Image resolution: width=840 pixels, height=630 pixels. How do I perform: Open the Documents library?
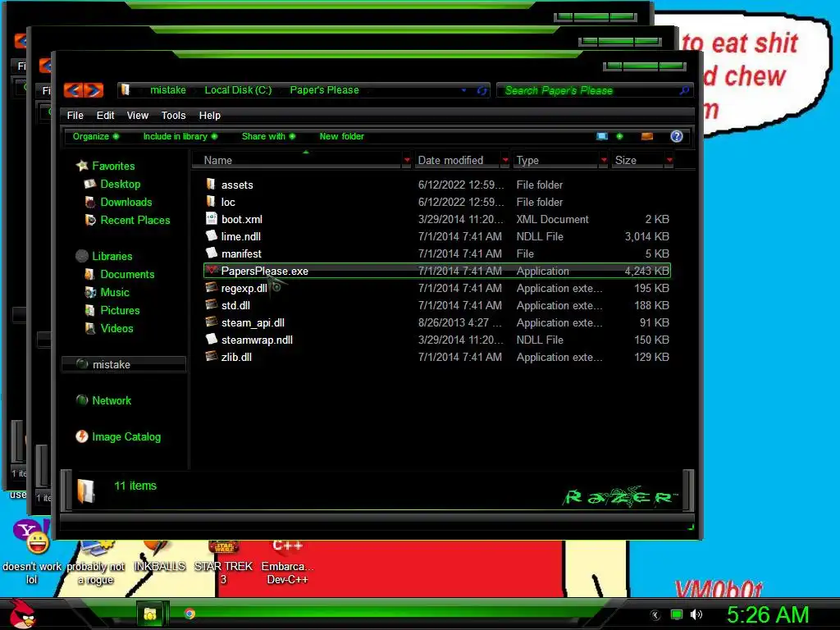coord(127,274)
